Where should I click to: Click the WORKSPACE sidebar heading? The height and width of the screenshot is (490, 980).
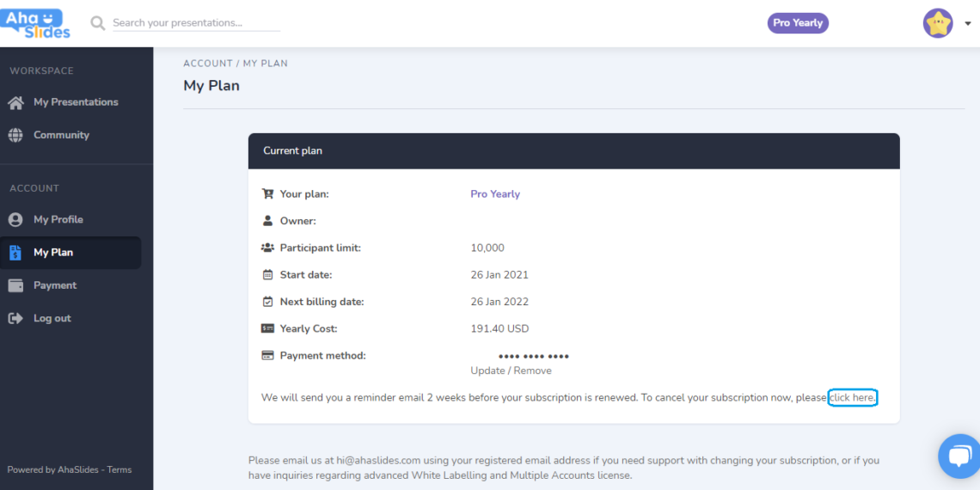41,71
